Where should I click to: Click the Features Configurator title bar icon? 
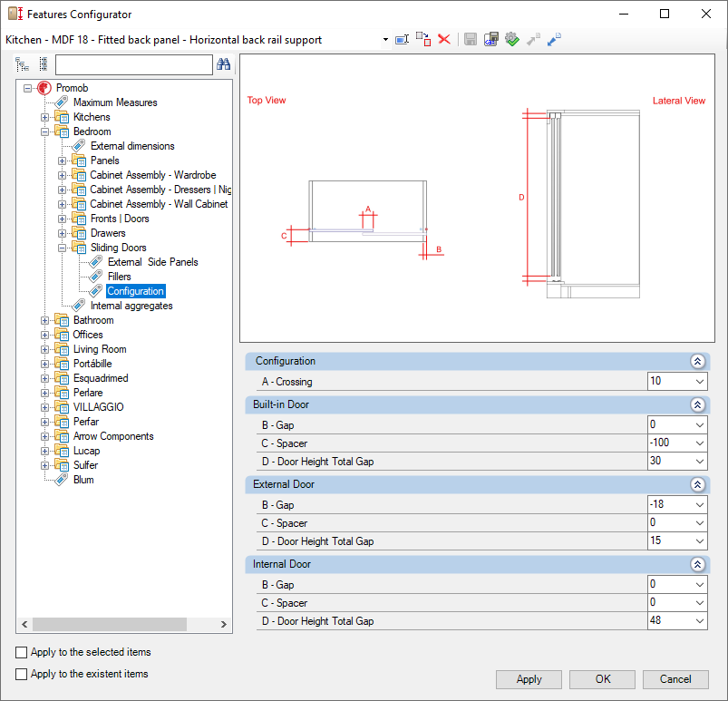15,14
